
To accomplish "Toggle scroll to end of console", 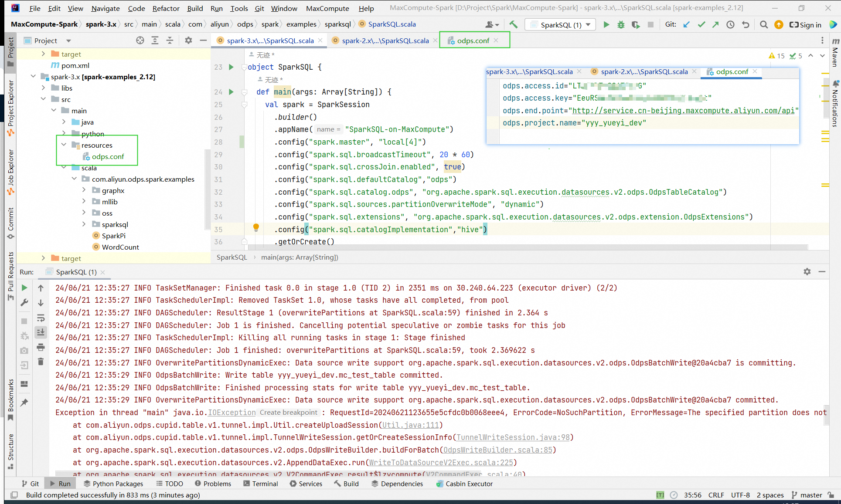I will pyautogui.click(x=41, y=332).
